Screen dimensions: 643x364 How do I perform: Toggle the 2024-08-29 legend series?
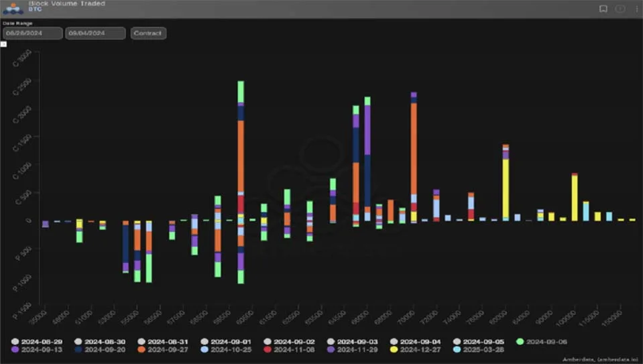point(38,341)
